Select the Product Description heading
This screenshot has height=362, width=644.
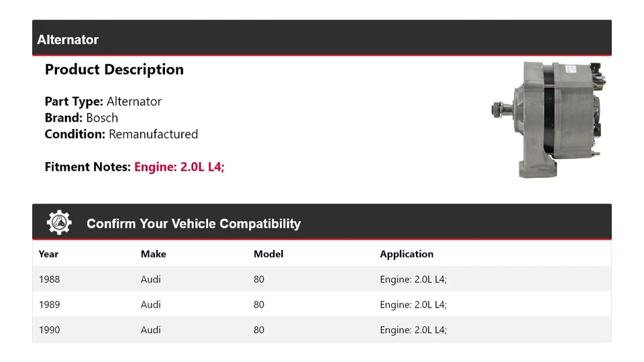coord(114,70)
